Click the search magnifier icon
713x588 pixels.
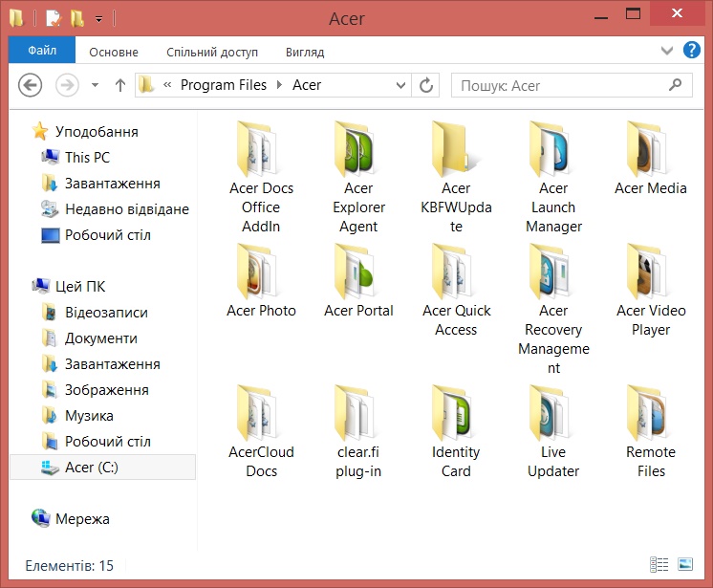676,84
